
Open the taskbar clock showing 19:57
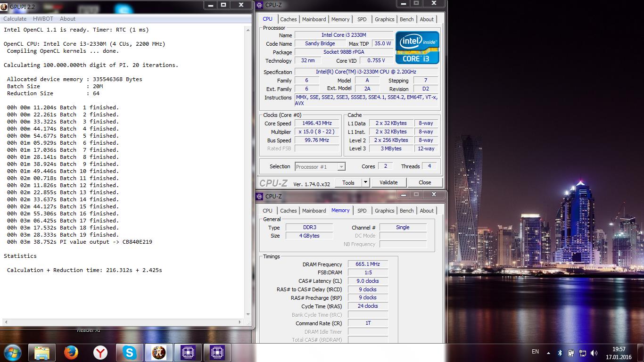click(x=619, y=353)
